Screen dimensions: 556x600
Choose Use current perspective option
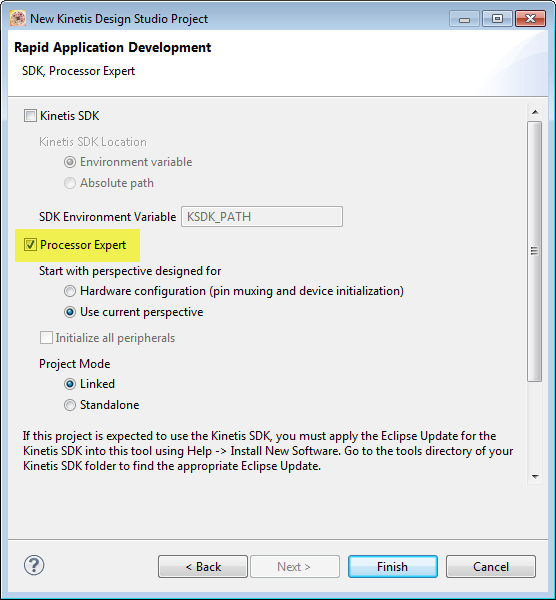(x=70, y=312)
